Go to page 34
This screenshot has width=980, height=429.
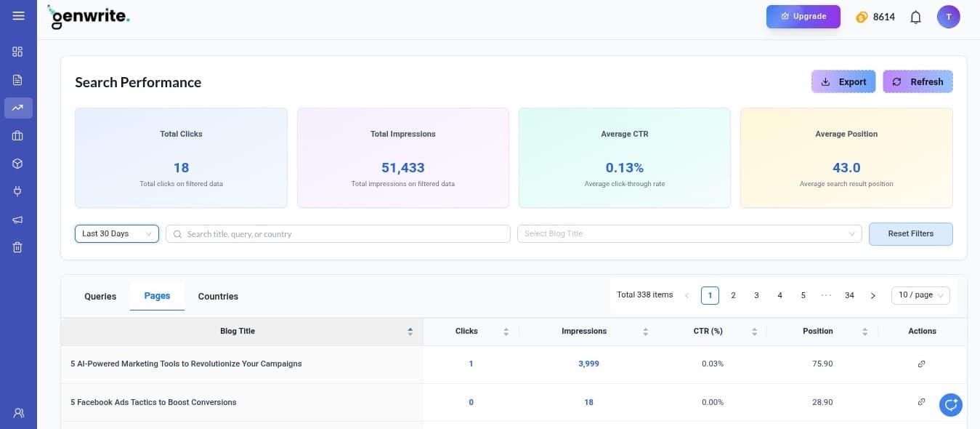pyautogui.click(x=850, y=295)
